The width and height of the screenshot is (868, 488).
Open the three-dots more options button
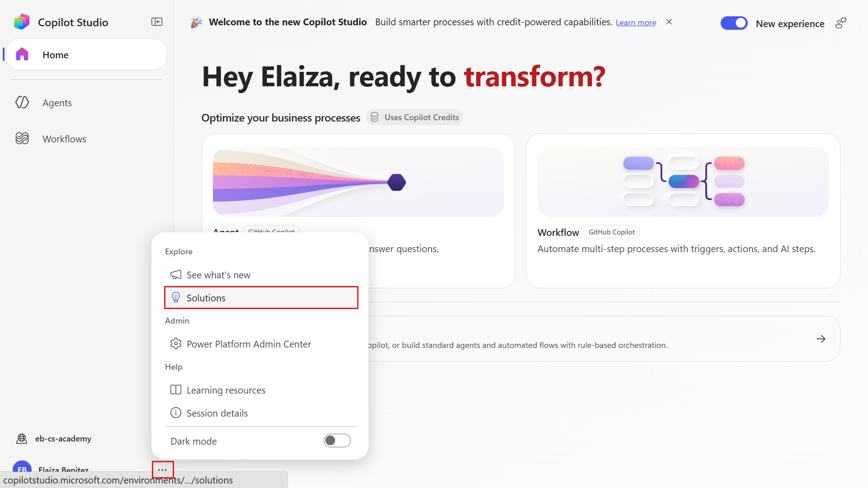[x=162, y=470]
